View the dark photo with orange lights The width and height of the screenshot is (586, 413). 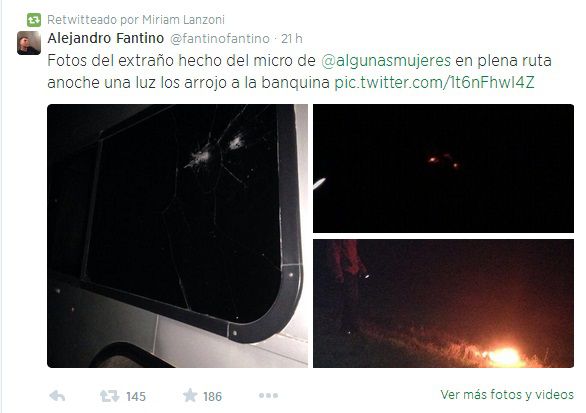tap(443, 169)
